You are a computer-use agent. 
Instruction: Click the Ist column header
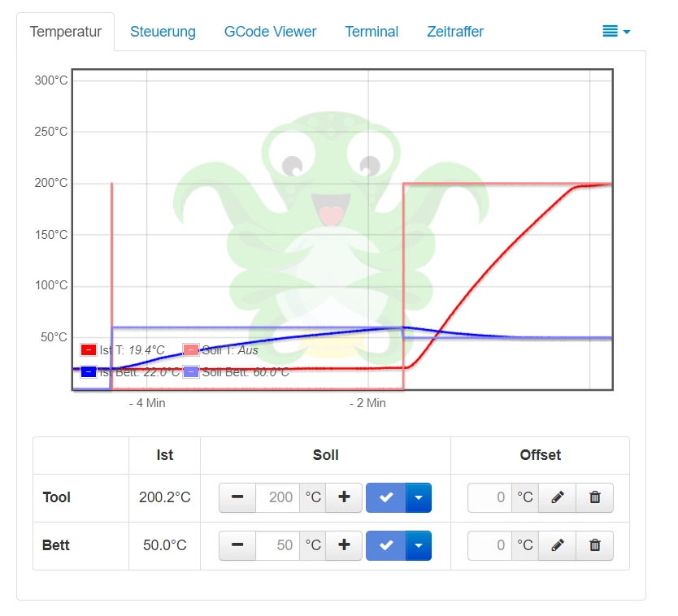[165, 455]
